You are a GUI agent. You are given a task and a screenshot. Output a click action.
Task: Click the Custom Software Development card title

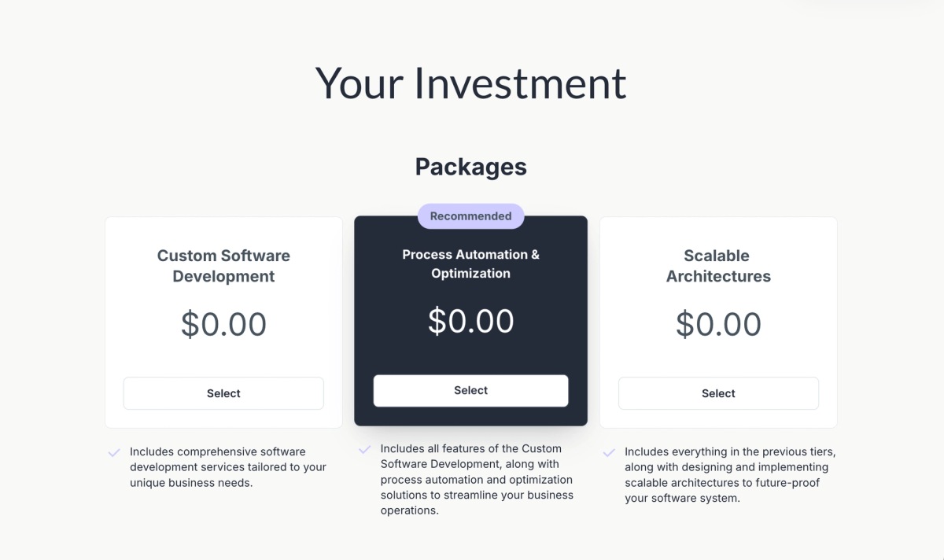click(x=223, y=266)
